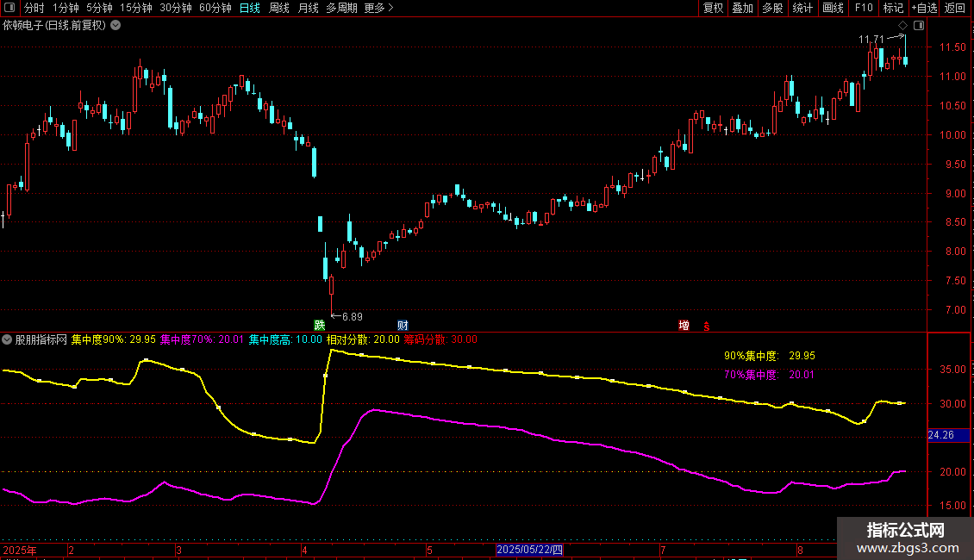Toggle the right side panel icon
The image size is (974, 560).
919,26
